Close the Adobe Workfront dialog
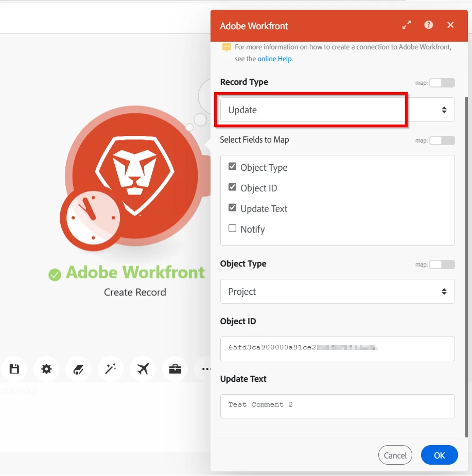Viewport: 472px width, 476px height. click(x=450, y=25)
